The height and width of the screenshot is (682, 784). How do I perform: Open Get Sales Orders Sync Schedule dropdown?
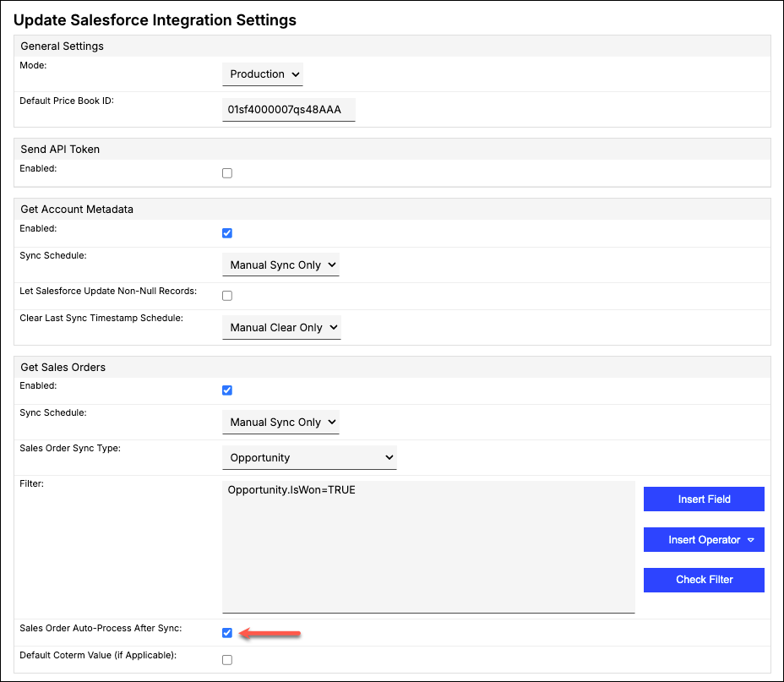[x=280, y=422]
